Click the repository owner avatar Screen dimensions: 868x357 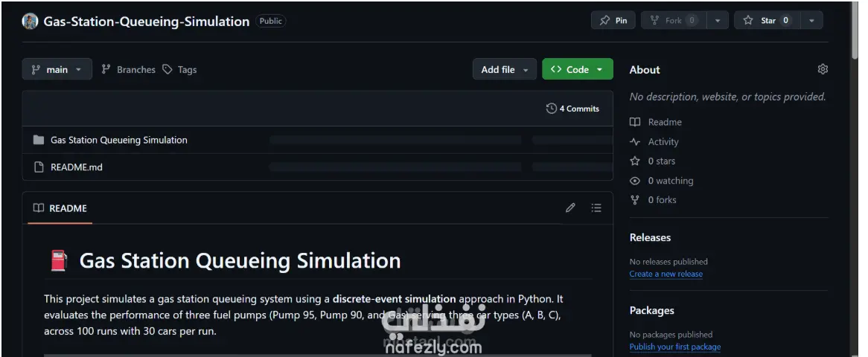click(30, 21)
